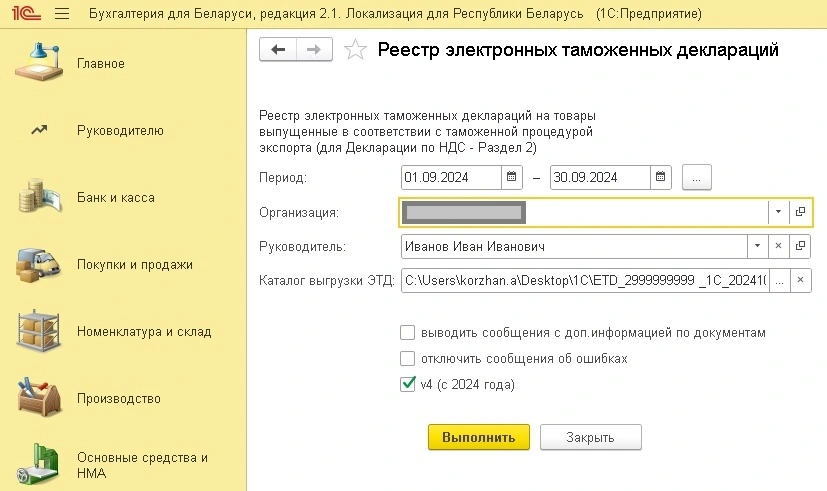Open the hamburger main menu
The image size is (827, 491).
coord(61,16)
